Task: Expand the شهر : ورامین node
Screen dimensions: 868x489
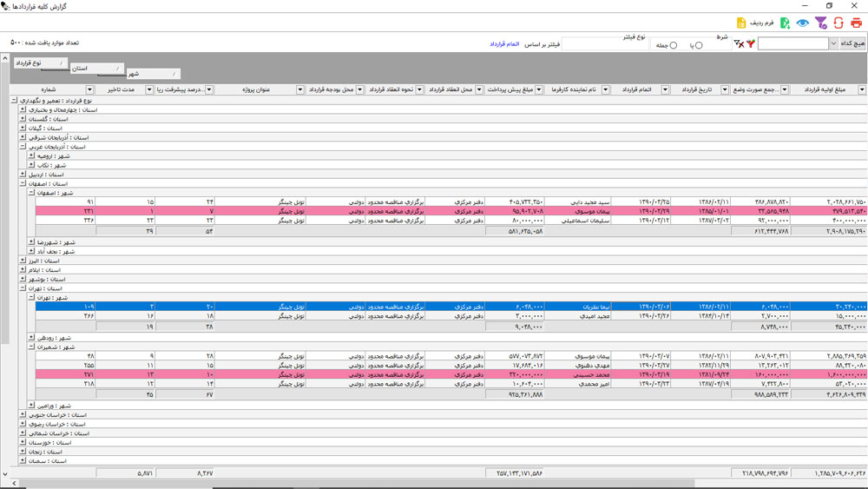Action: [x=31, y=406]
